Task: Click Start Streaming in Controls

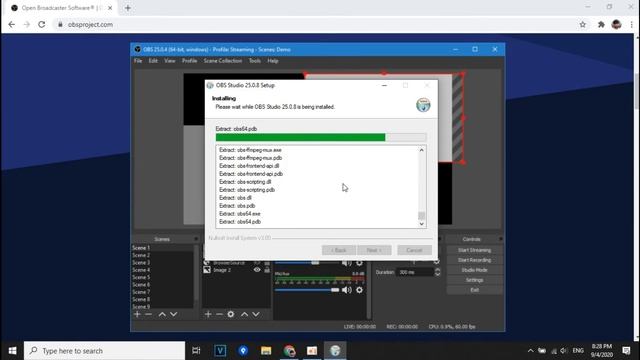Action: pyautogui.click(x=474, y=250)
